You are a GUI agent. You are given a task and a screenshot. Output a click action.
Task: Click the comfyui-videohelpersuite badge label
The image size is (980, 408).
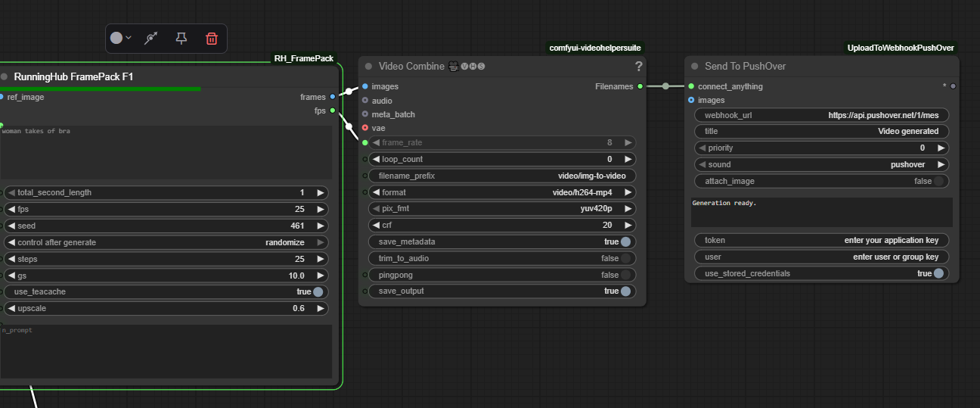coord(595,48)
